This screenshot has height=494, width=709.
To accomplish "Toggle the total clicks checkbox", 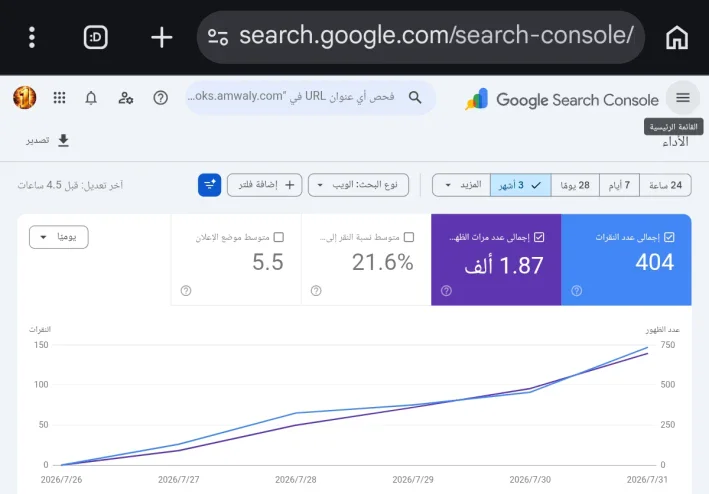I will point(669,237).
